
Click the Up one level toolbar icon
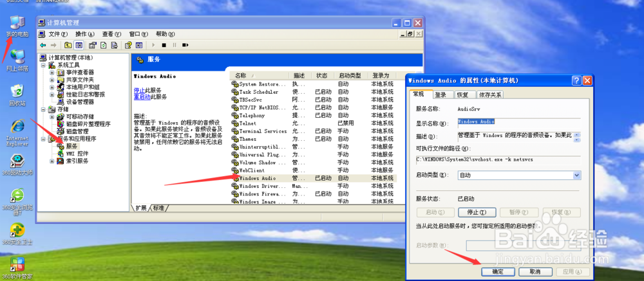[68, 45]
